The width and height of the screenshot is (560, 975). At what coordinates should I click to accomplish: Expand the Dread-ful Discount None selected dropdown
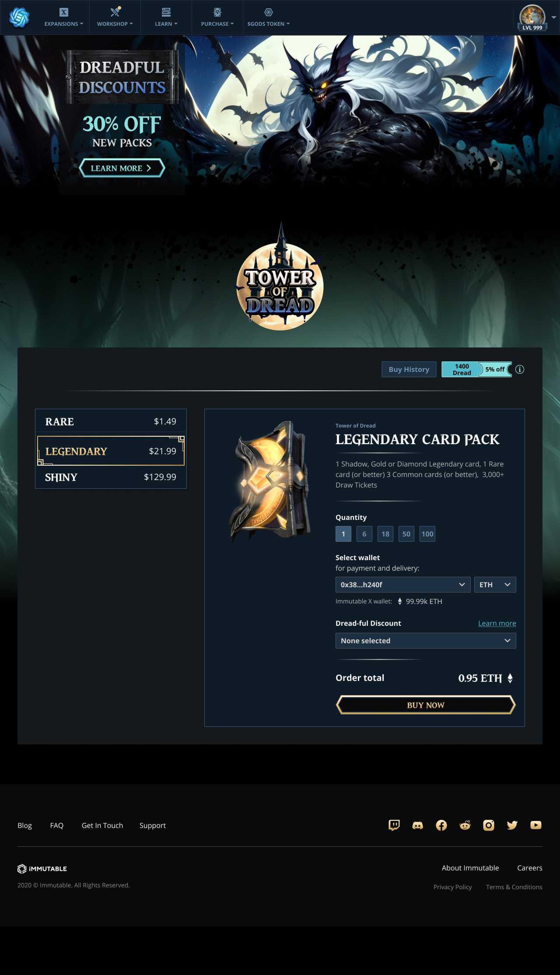426,641
